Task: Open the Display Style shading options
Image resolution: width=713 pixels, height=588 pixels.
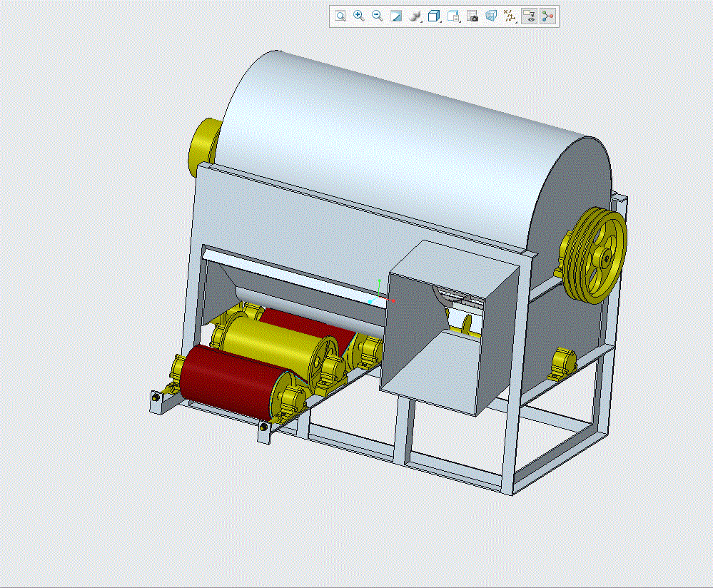Action: (x=415, y=16)
